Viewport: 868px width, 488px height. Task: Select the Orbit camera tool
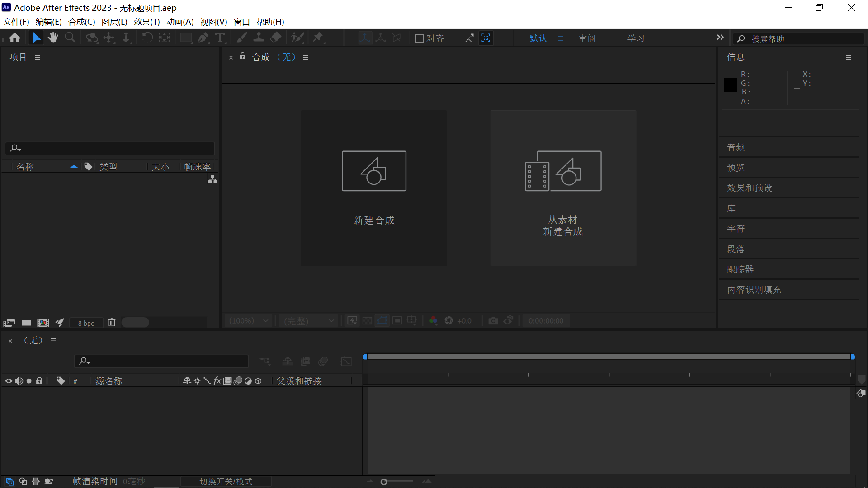(92, 38)
